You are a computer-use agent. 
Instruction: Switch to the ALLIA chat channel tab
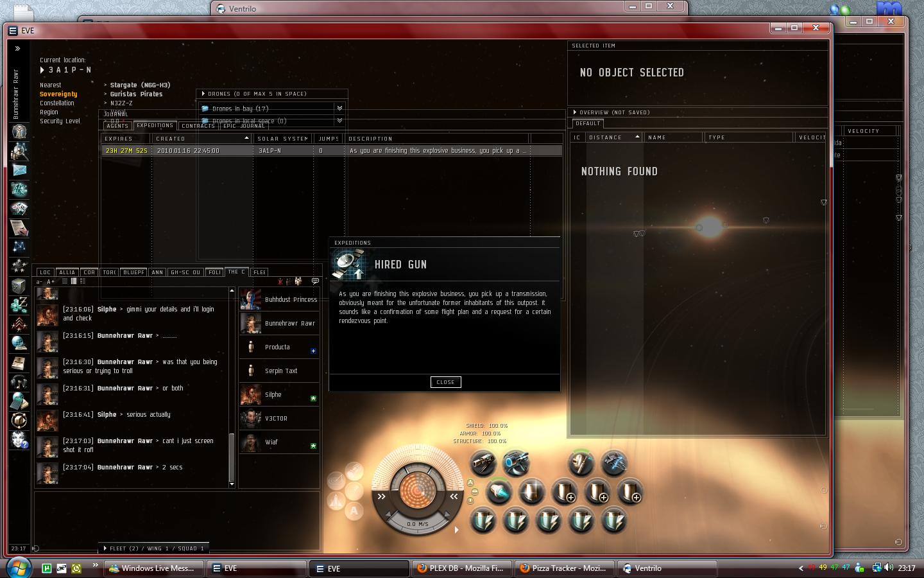coord(67,272)
